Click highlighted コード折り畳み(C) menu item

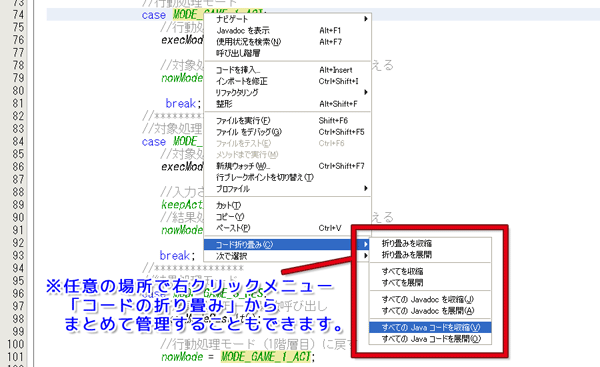[287, 244]
